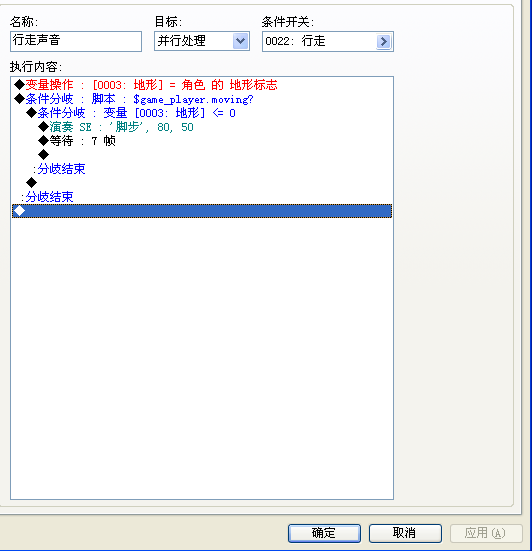Viewport: 532px width, 551px height.
Task: Select the 条件分歧 变量 [0003: 地形] <= 0 line
Action: 202,113
